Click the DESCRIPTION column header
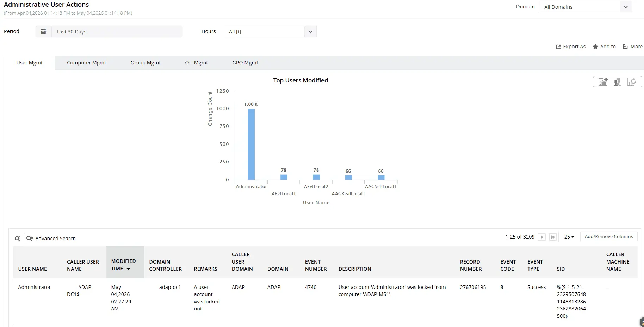 pos(355,269)
